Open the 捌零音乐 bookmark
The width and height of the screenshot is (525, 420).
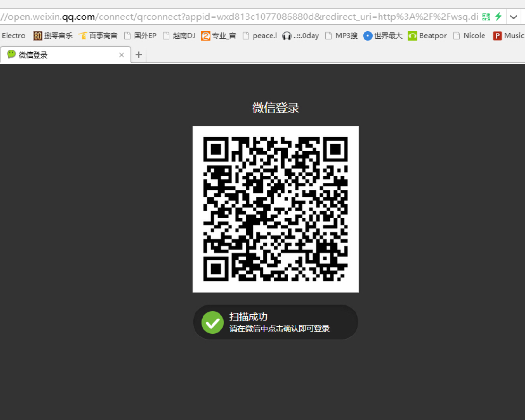coord(53,35)
